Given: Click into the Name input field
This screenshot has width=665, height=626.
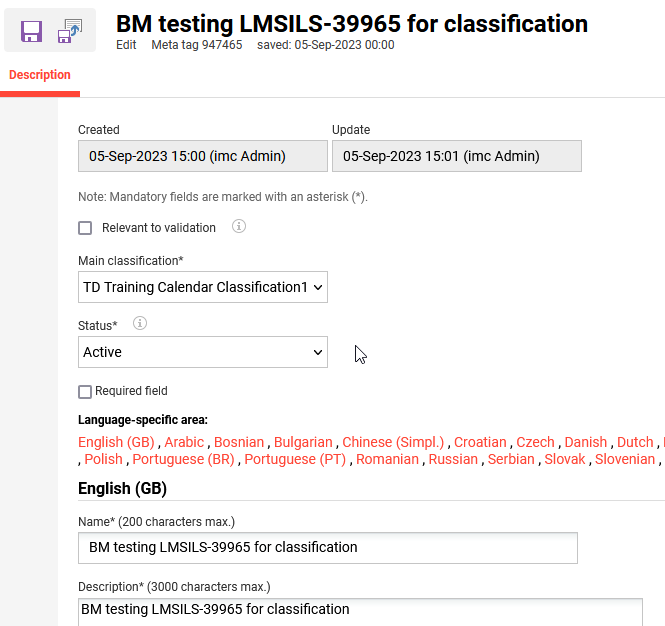Looking at the screenshot, I should [327, 548].
